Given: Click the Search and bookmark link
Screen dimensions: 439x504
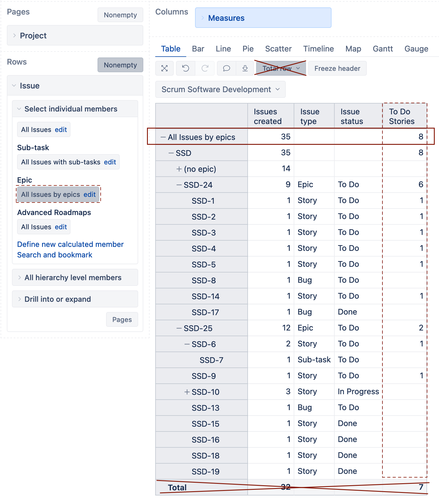Looking at the screenshot, I should (55, 255).
